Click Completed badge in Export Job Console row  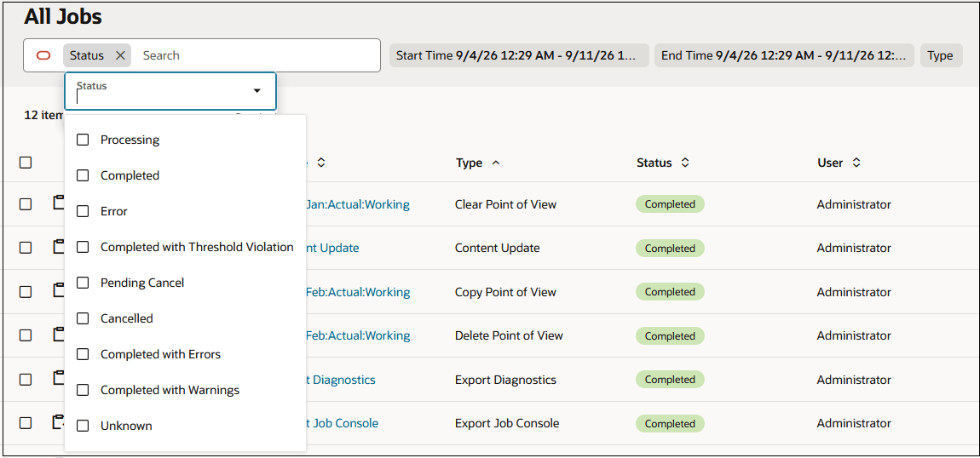point(670,423)
